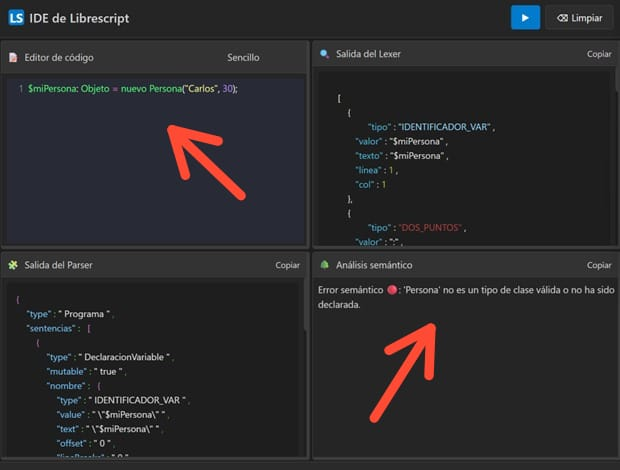Click the "mutable" : "true" Parser line
This screenshot has height=470, width=620.
pyautogui.click(x=86, y=372)
